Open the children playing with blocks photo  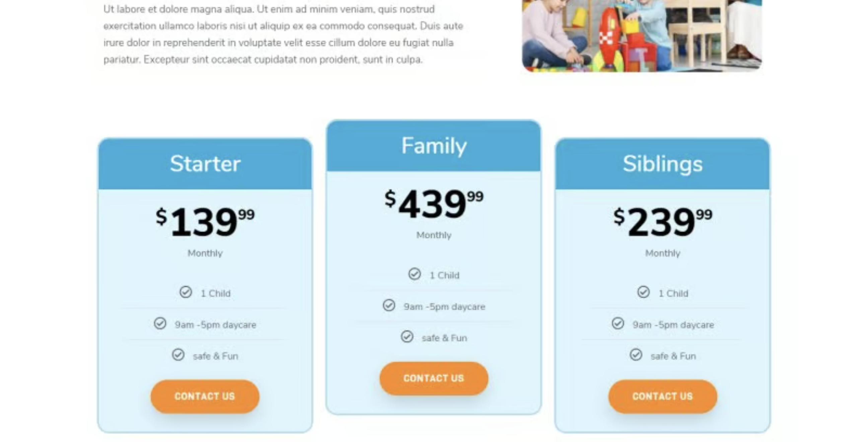(x=642, y=35)
